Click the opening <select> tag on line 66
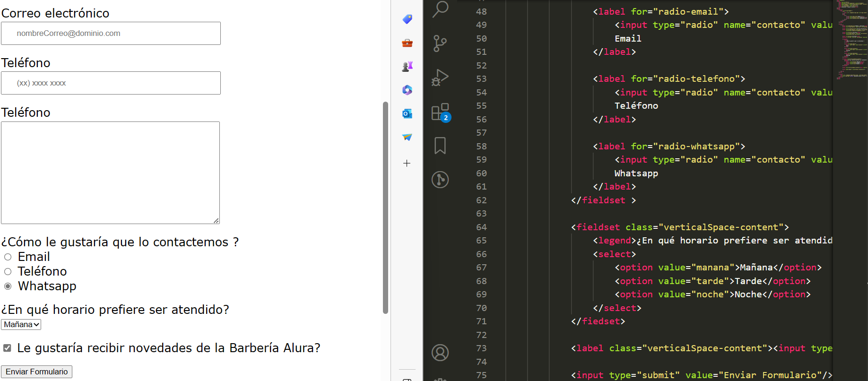This screenshot has height=381, width=868. pyautogui.click(x=615, y=254)
